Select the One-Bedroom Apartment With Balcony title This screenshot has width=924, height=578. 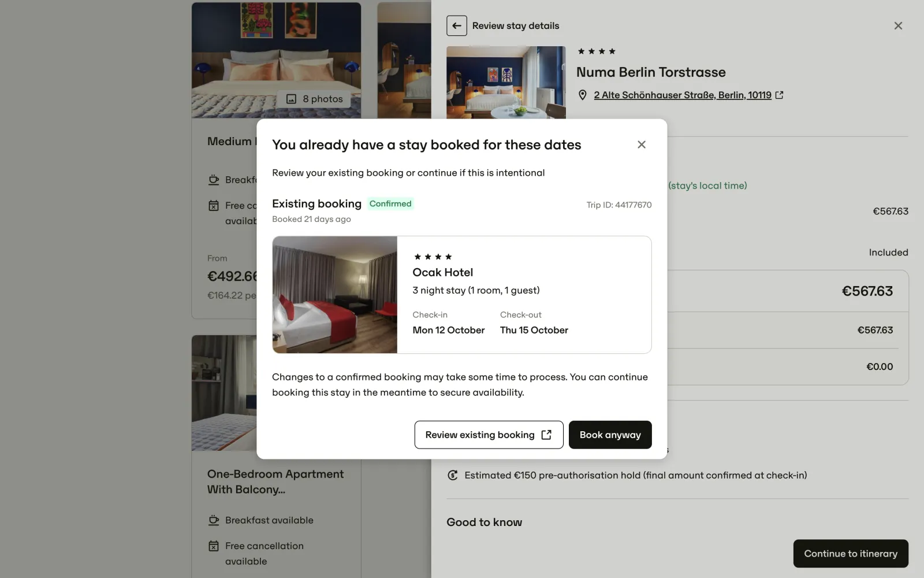275,481
